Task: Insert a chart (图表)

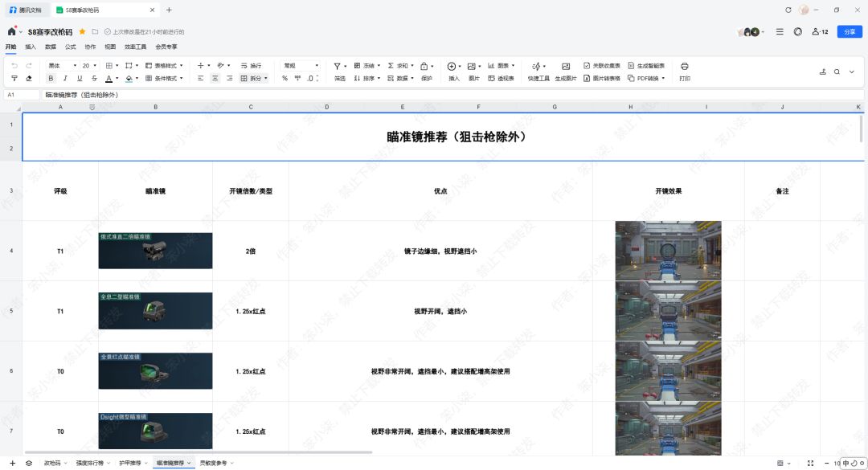Action: (x=501, y=65)
